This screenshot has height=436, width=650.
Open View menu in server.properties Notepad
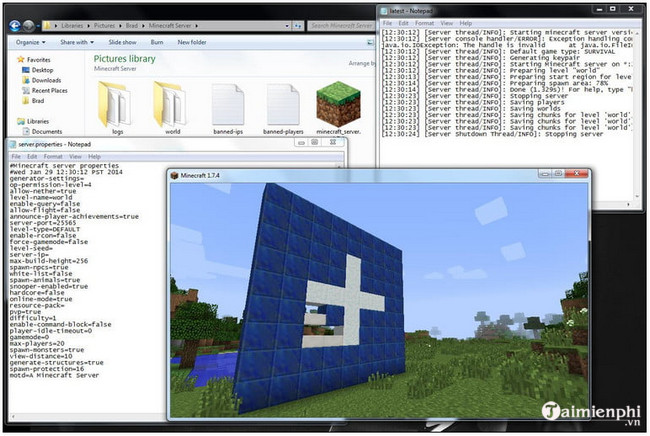[x=75, y=157]
